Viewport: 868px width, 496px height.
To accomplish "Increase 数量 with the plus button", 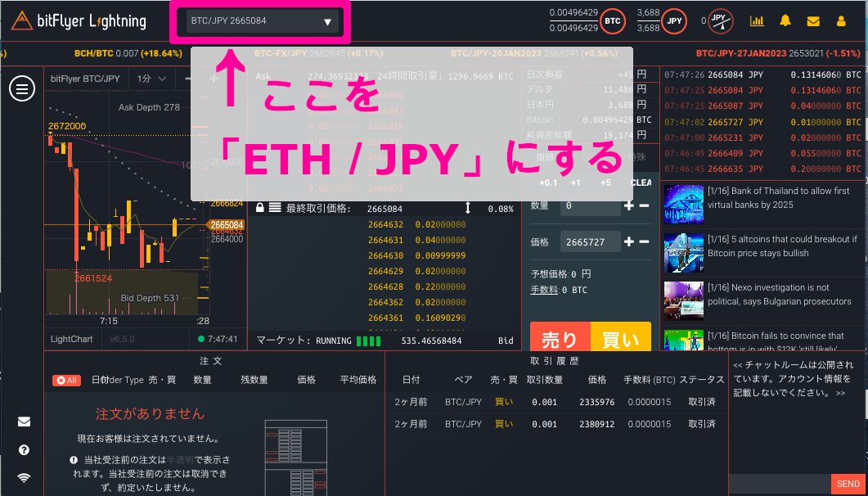I will coord(629,206).
